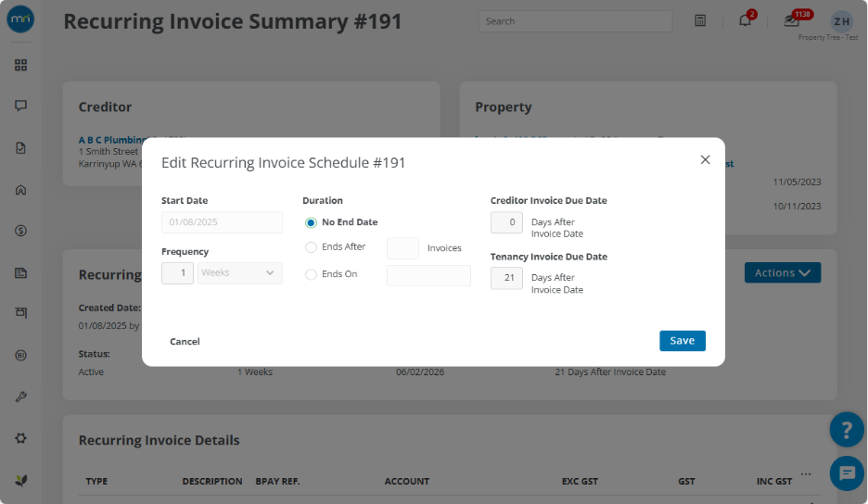This screenshot has width=868, height=504.
Task: Open the wrench maintenance sidebar icon
Action: (x=20, y=397)
